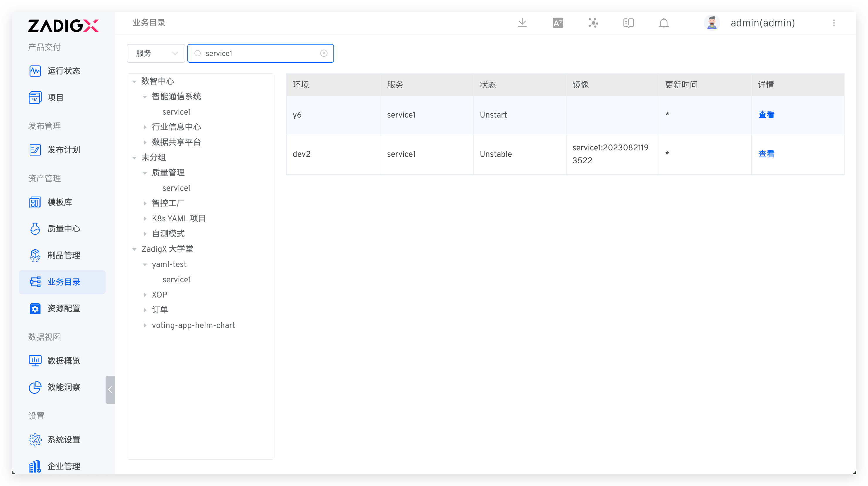Expand the K8s YAML 项目 node

pyautogui.click(x=145, y=219)
